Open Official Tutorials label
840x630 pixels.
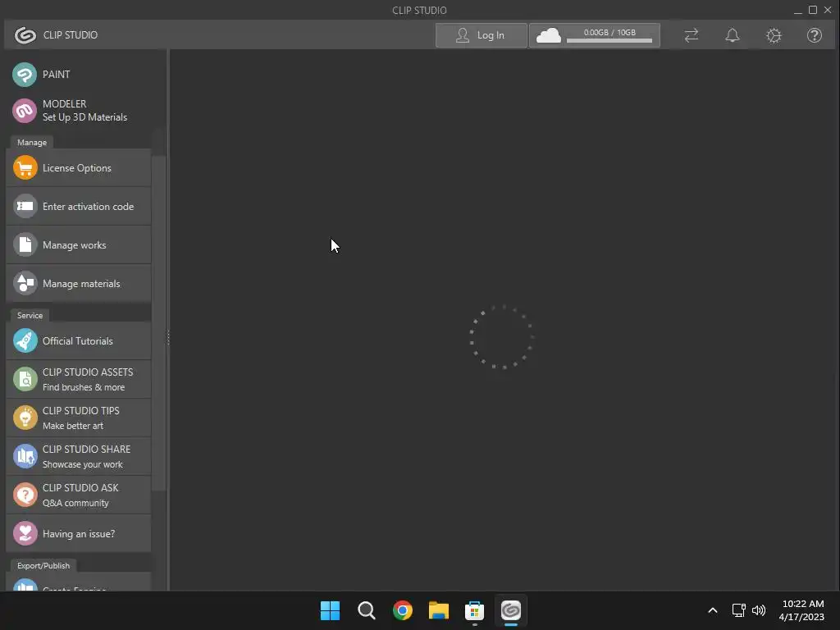tap(78, 341)
